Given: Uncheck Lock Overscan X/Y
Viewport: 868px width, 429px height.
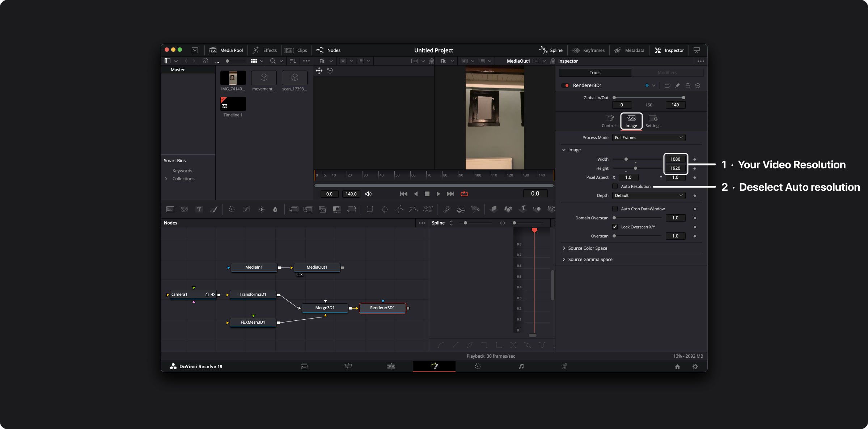Looking at the screenshot, I should [615, 227].
